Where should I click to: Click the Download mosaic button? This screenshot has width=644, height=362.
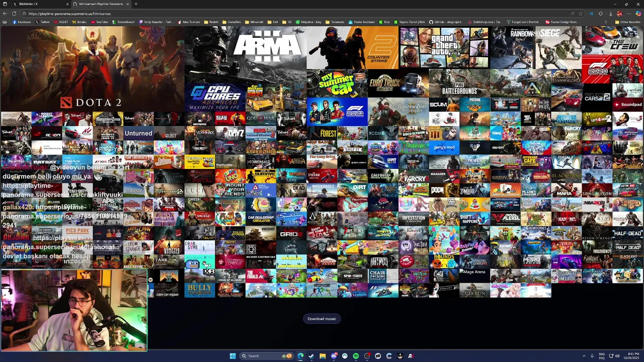click(x=322, y=319)
